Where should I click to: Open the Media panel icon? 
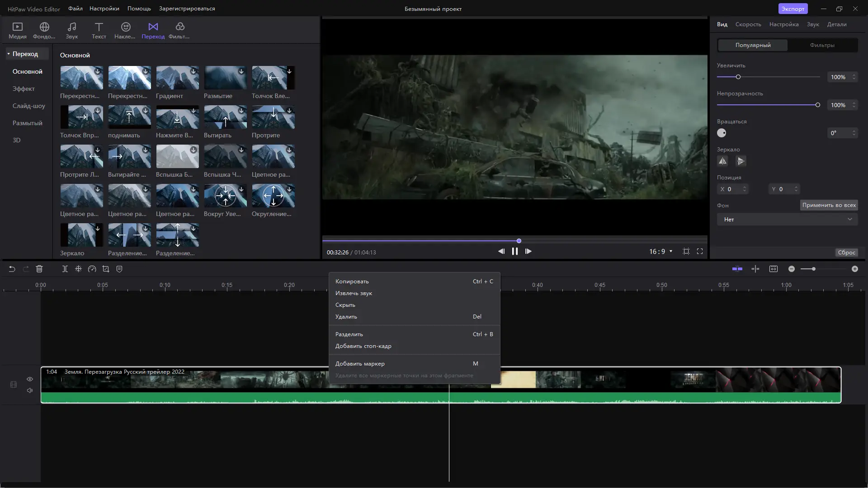[x=17, y=30]
